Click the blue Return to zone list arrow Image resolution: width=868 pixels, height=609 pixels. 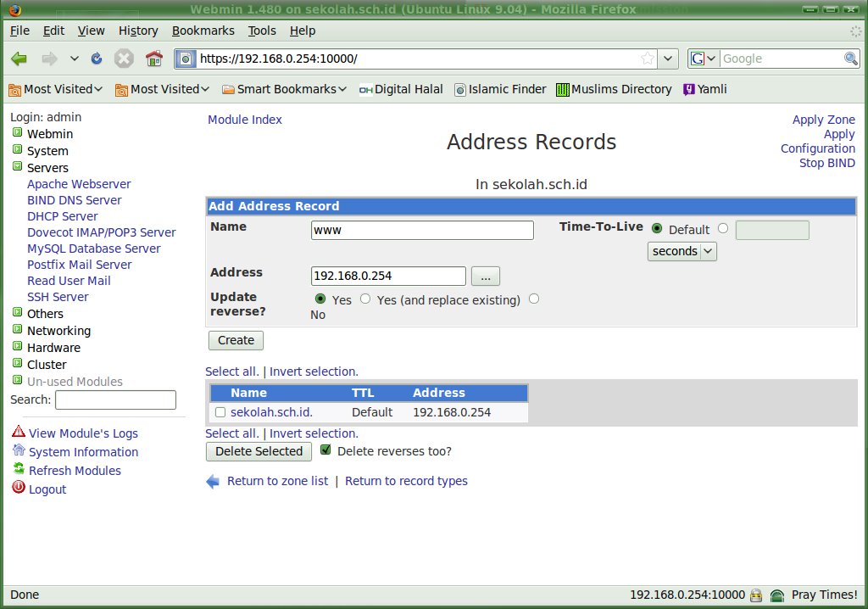pyautogui.click(x=213, y=481)
